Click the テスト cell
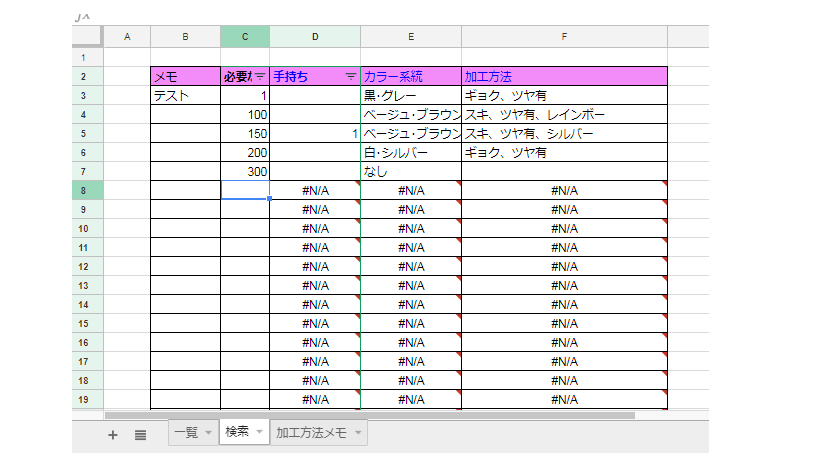This screenshot has height=460, width=819. pos(185,96)
